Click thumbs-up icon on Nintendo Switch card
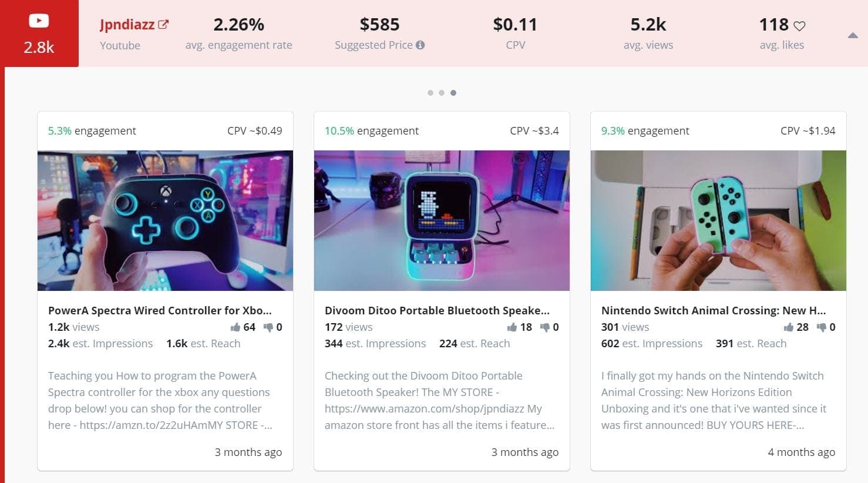868x483 pixels. 789,327
